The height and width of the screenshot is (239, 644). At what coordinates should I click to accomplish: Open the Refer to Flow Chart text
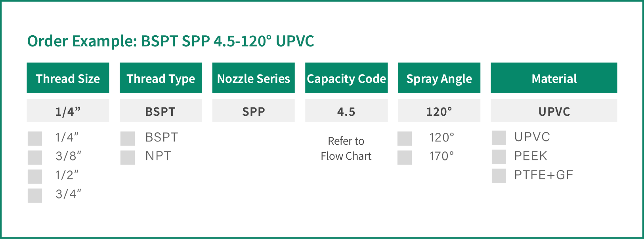(x=346, y=149)
